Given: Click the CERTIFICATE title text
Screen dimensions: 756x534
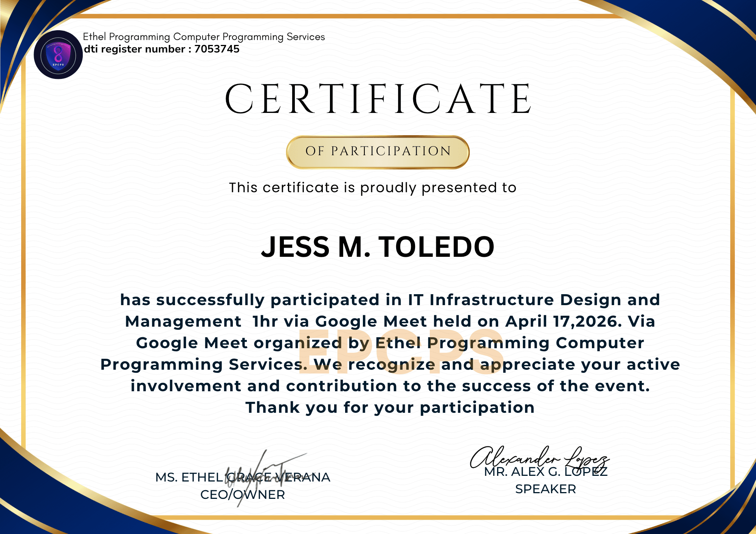Looking at the screenshot, I should pyautogui.click(x=378, y=99).
